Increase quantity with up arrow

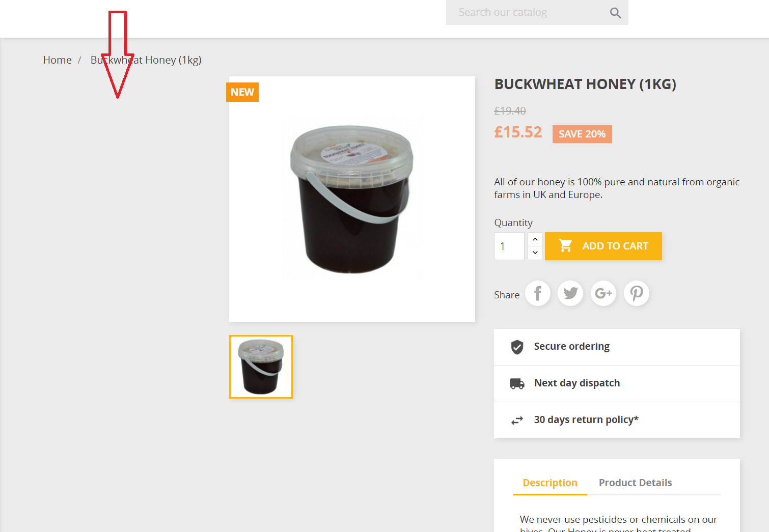[x=535, y=239]
